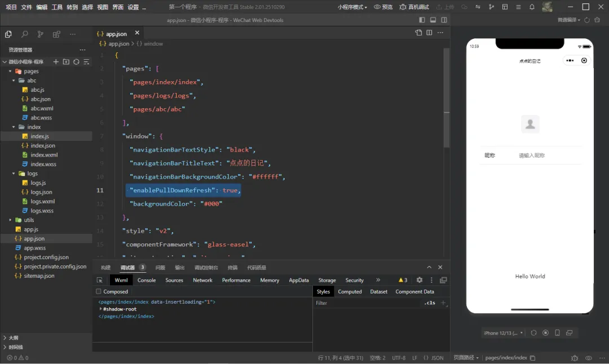Viewport: 609px width, 364px height.
Task: Open the devtools settings gear
Action: tap(420, 280)
